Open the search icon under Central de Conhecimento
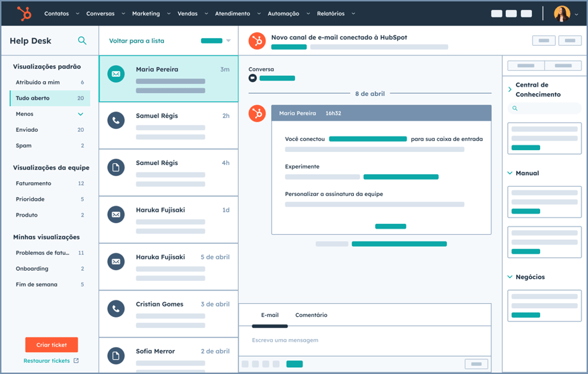Image resolution: width=588 pixels, height=374 pixels. pos(514,107)
